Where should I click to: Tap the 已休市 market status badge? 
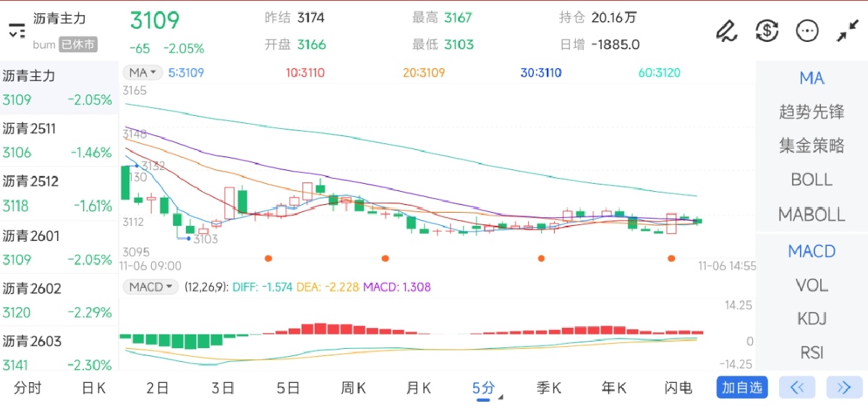[x=77, y=45]
